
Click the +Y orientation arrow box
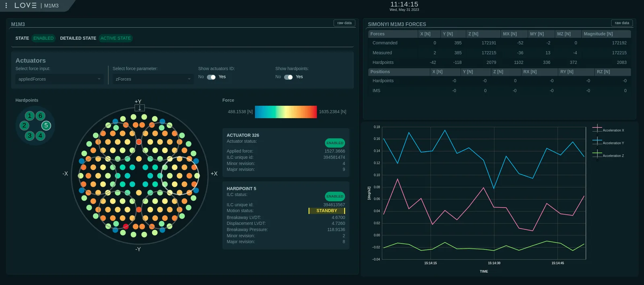click(x=140, y=108)
